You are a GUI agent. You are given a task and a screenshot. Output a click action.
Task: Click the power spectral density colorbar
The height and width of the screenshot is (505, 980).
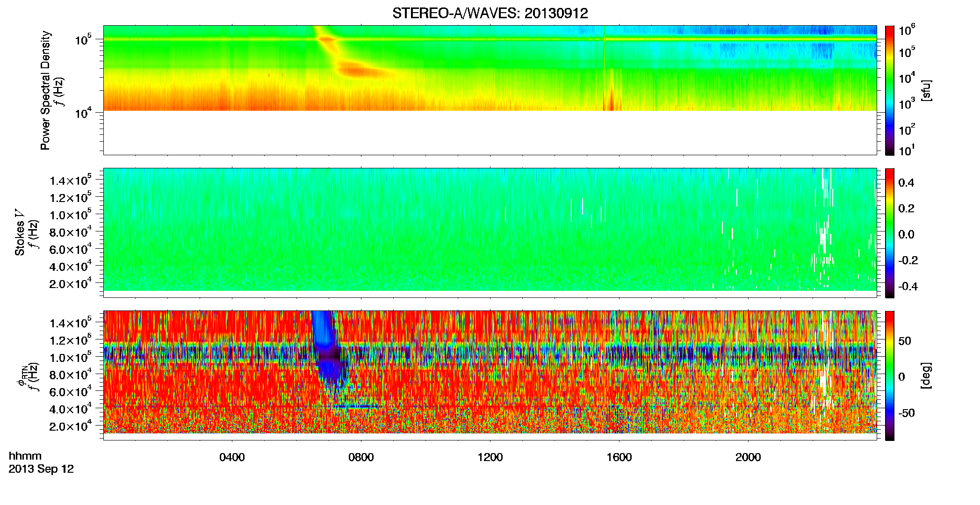pos(890,90)
